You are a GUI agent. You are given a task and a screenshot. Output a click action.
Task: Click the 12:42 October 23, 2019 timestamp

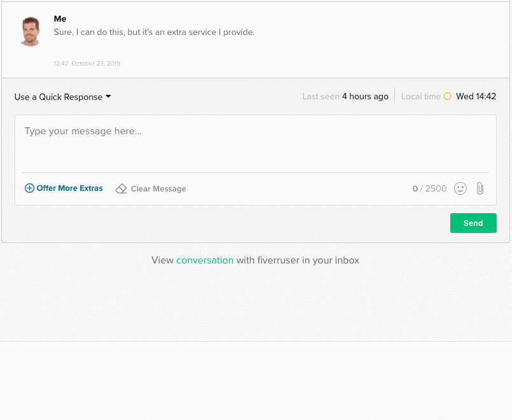[x=87, y=64]
